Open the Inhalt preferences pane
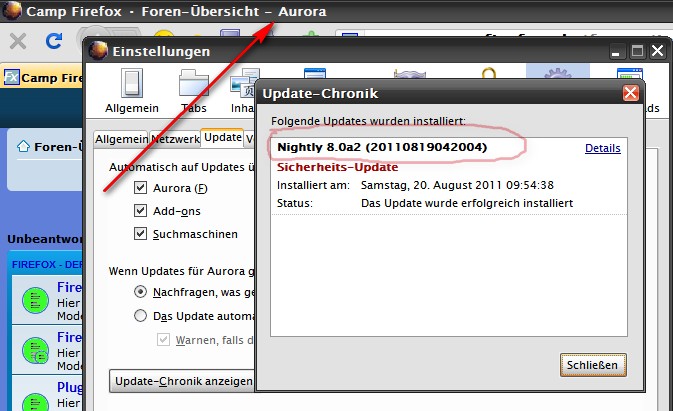 (x=243, y=91)
